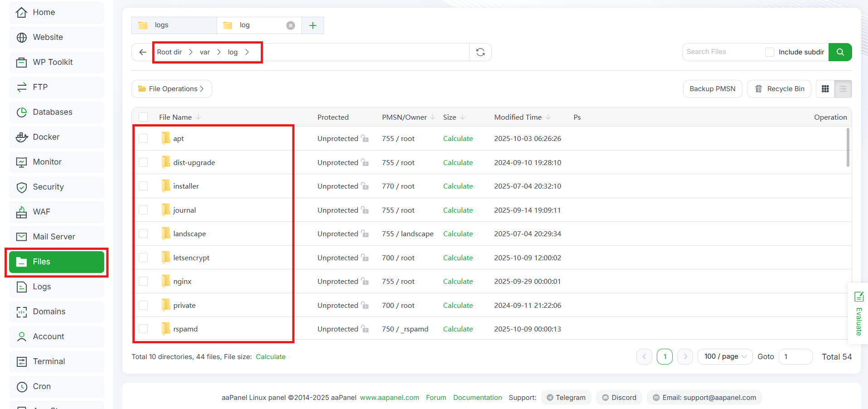Click the green search button
The width and height of the screenshot is (868, 409).
click(x=840, y=52)
